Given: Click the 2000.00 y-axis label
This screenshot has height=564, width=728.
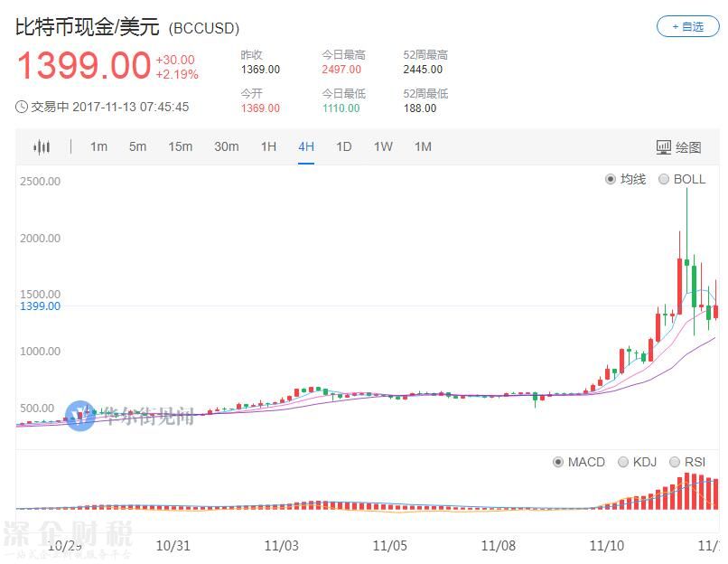Looking at the screenshot, I should click(40, 239).
